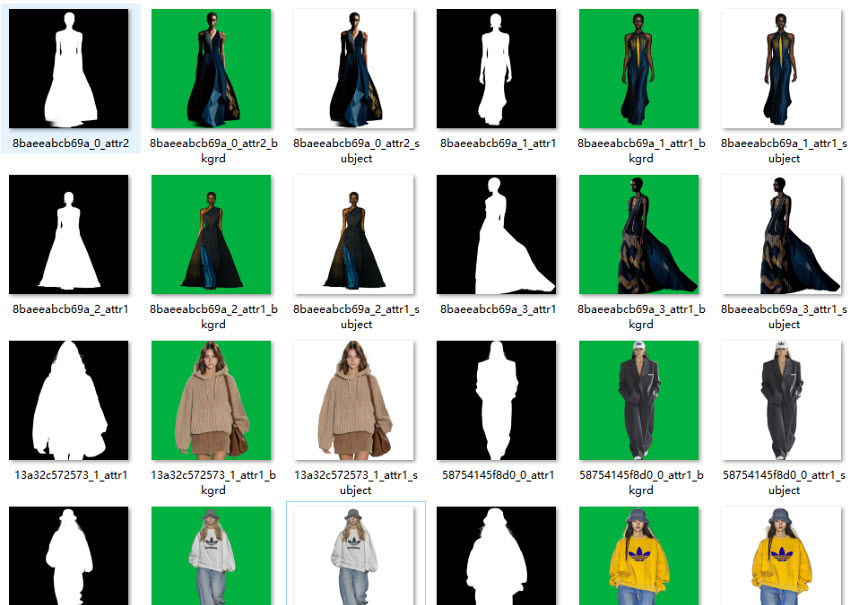Click 8baeeabcb69a_2_attr1_bkgrd thumbnail with green background
The height and width of the screenshot is (605, 850).
click(212, 234)
